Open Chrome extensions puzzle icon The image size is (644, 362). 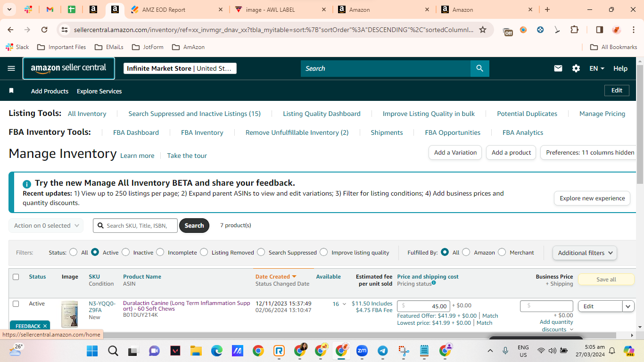pyautogui.click(x=574, y=30)
